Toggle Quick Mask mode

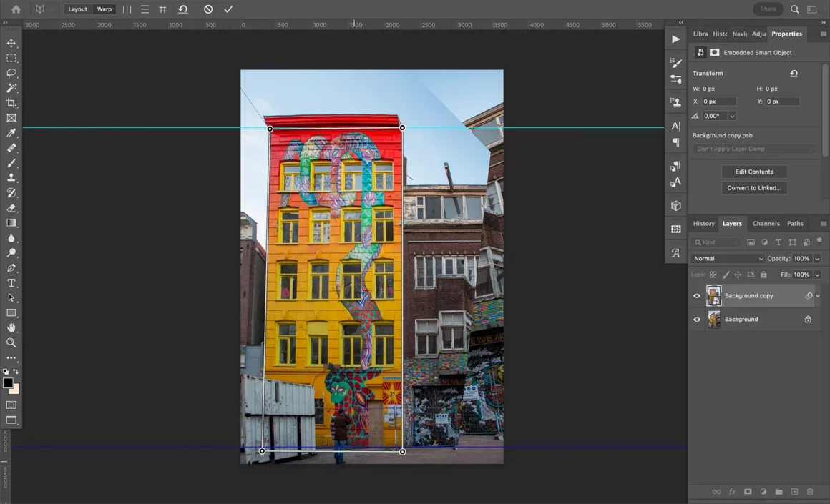click(x=11, y=405)
